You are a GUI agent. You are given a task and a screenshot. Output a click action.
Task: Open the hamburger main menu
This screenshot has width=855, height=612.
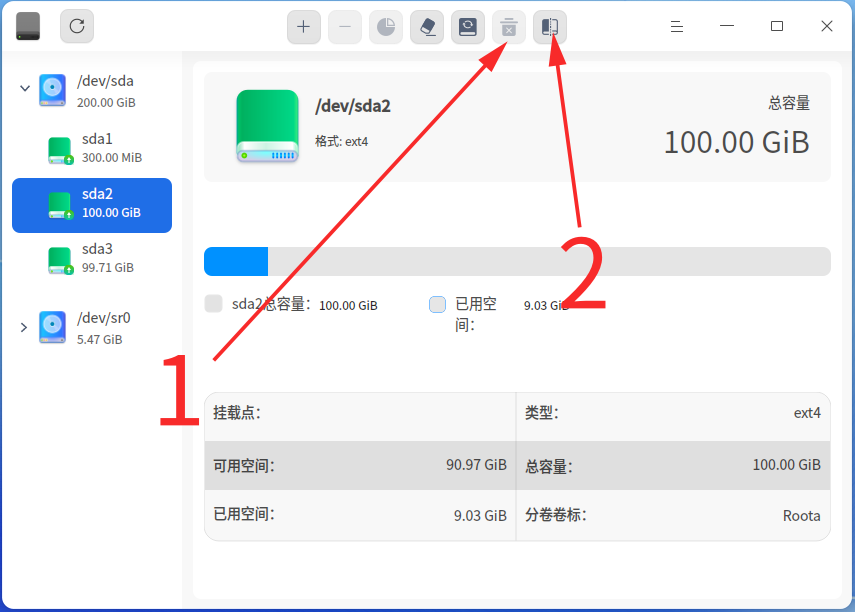677,26
